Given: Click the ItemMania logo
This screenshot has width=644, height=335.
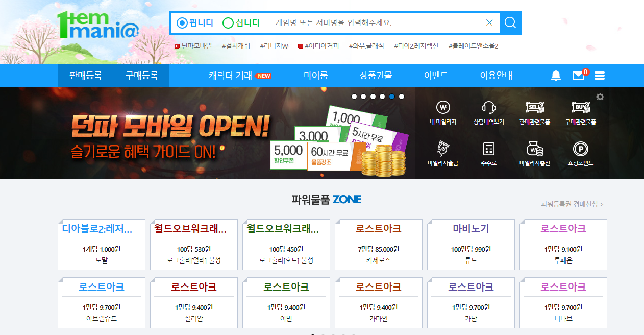Looking at the screenshot, I should [98, 25].
